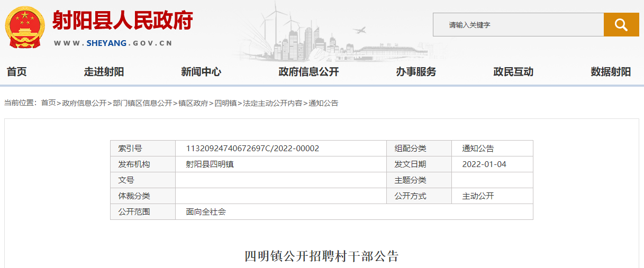Viewport: 644px width, 268px height.
Task: Follow the 四明镇 breadcrumb link
Action: click(x=225, y=103)
